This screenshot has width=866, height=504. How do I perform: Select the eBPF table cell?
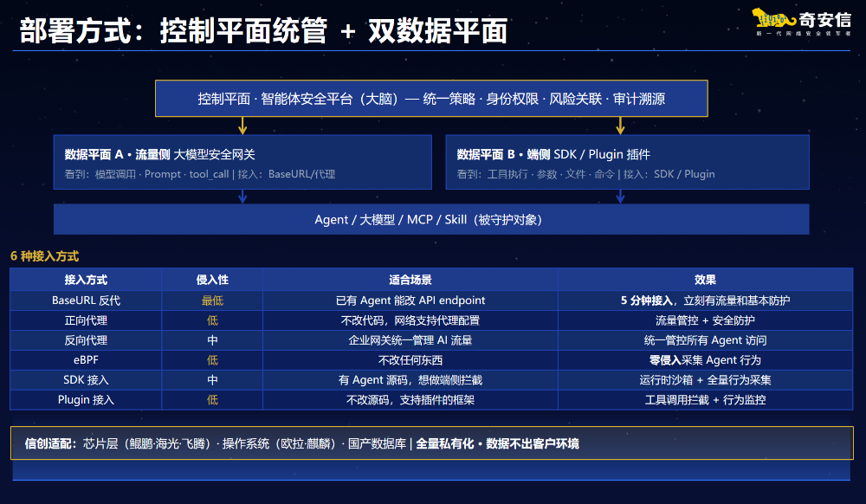pos(86,360)
